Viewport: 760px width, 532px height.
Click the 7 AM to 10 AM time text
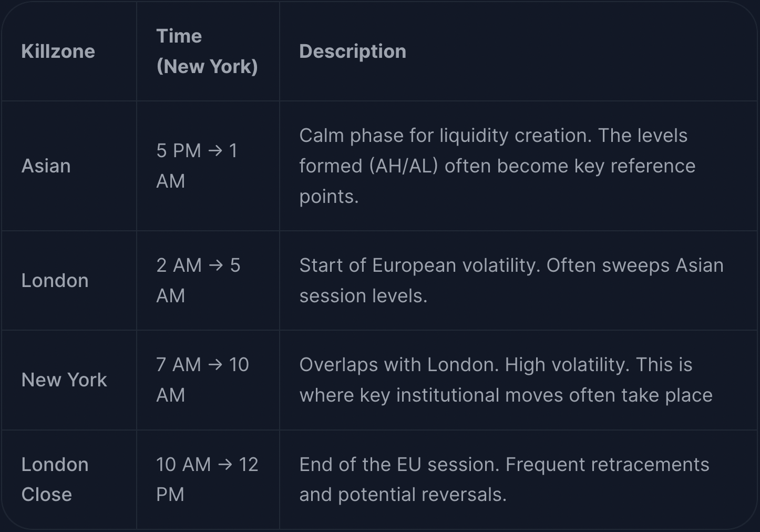(202, 380)
